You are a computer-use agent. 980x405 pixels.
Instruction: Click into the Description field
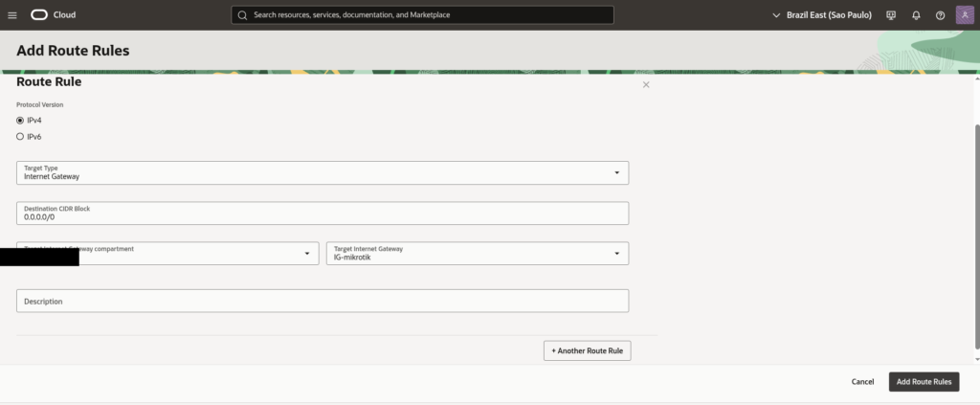point(323,301)
